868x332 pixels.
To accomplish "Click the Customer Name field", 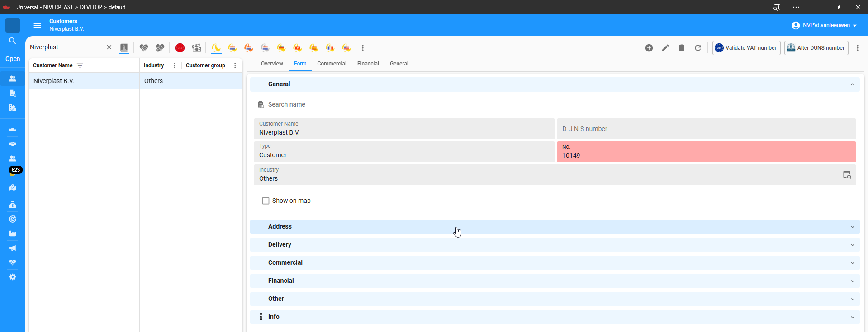I will (404, 129).
